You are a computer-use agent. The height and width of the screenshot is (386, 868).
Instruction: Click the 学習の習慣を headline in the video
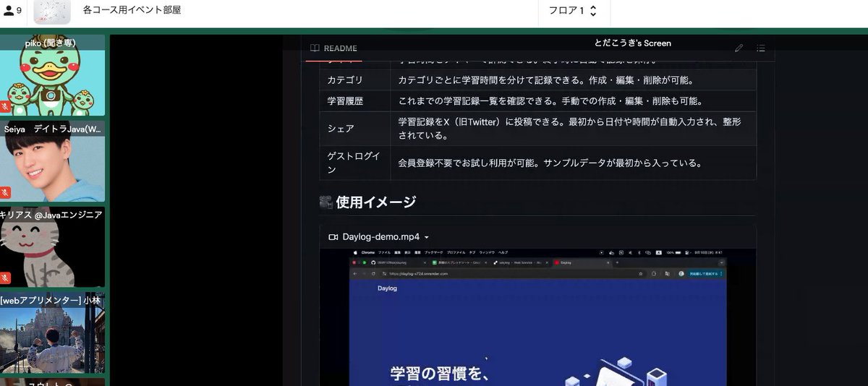440,373
